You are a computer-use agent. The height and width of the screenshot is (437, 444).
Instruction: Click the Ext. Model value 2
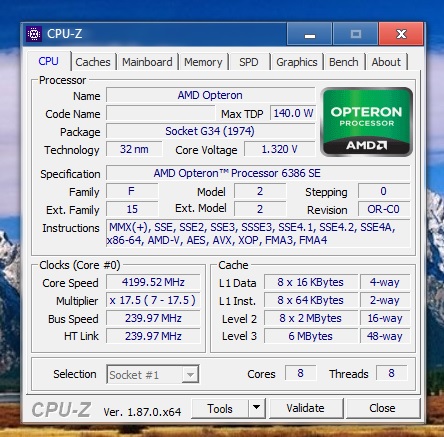tap(260, 209)
